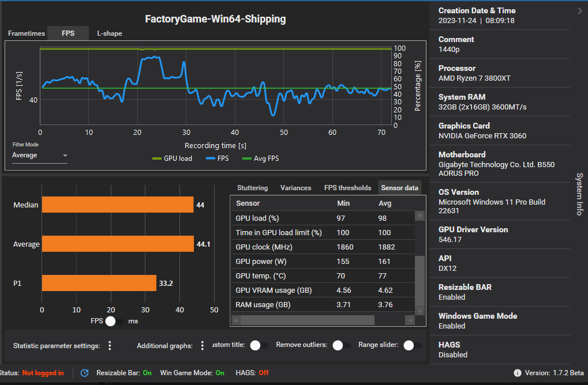The height and width of the screenshot is (385, 588).
Task: Click the chart title 'FactoryGame-Win64-Shipping'
Action: (216, 19)
